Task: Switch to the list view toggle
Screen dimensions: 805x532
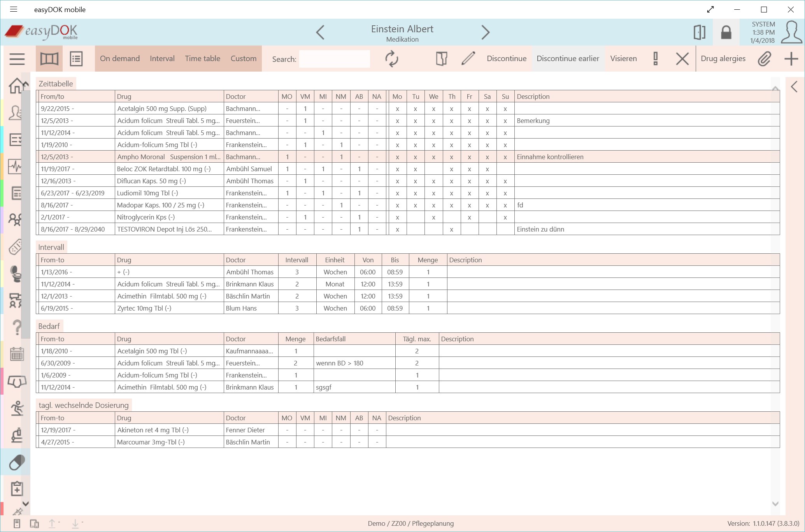Action: [76, 59]
